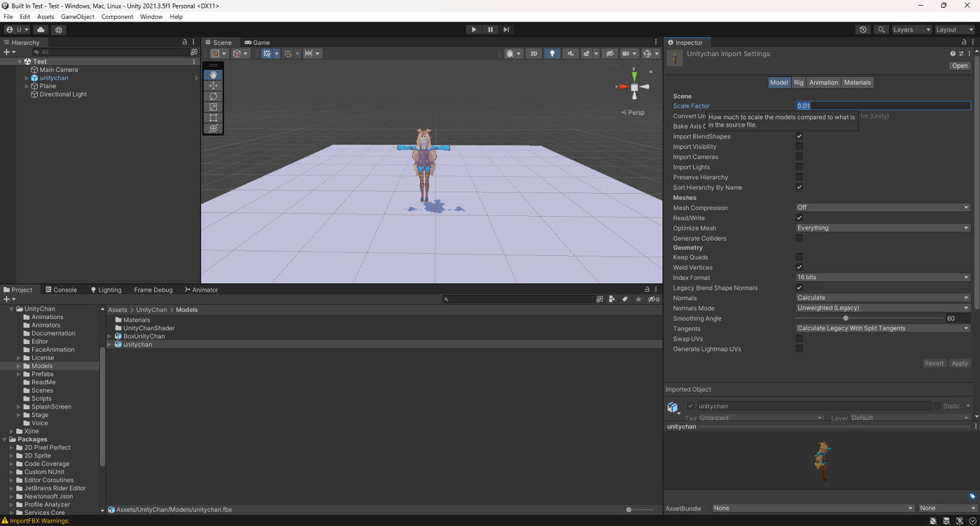
Task: Expand BoxUnityChan asset in Project
Action: (x=109, y=336)
